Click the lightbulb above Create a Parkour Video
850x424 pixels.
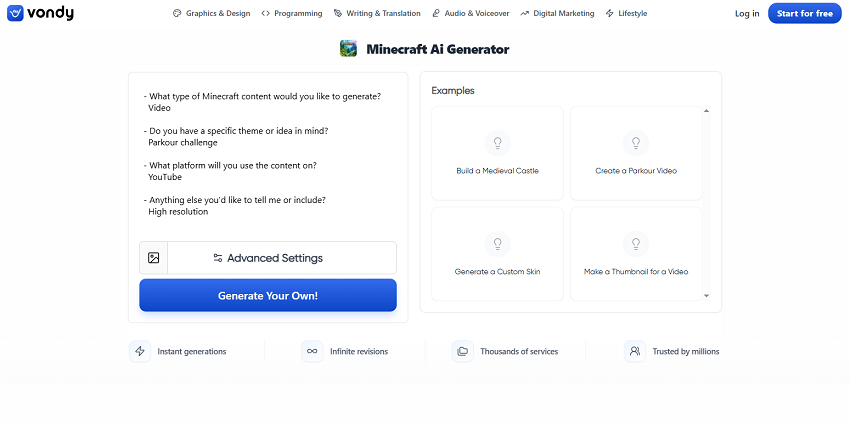pos(636,143)
